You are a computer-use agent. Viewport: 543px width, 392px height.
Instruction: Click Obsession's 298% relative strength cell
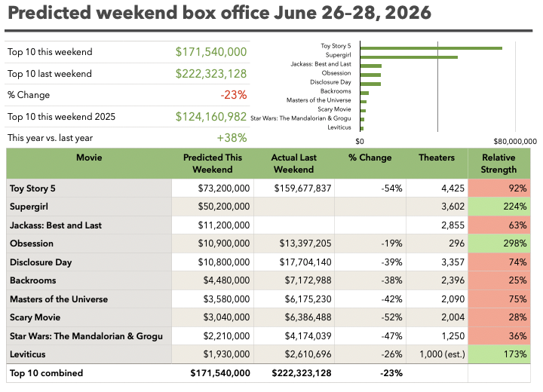coord(499,243)
